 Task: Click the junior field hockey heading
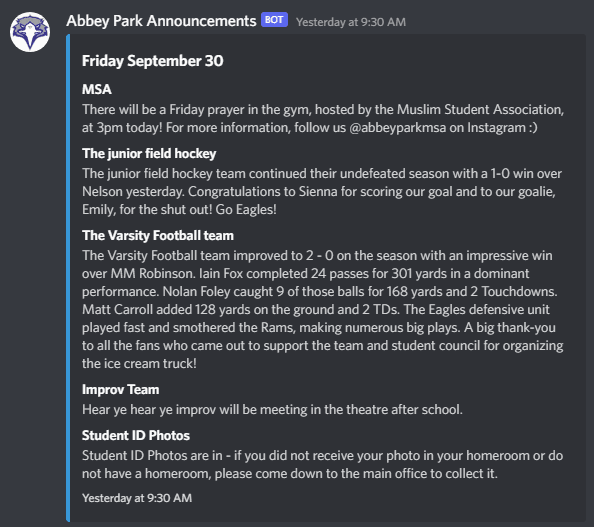[149, 153]
